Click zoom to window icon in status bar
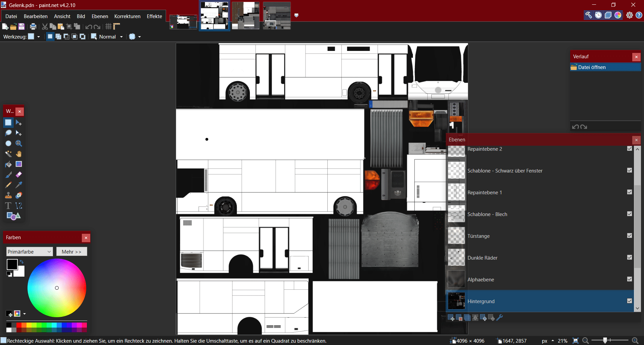The image size is (644, 345). pos(576,341)
